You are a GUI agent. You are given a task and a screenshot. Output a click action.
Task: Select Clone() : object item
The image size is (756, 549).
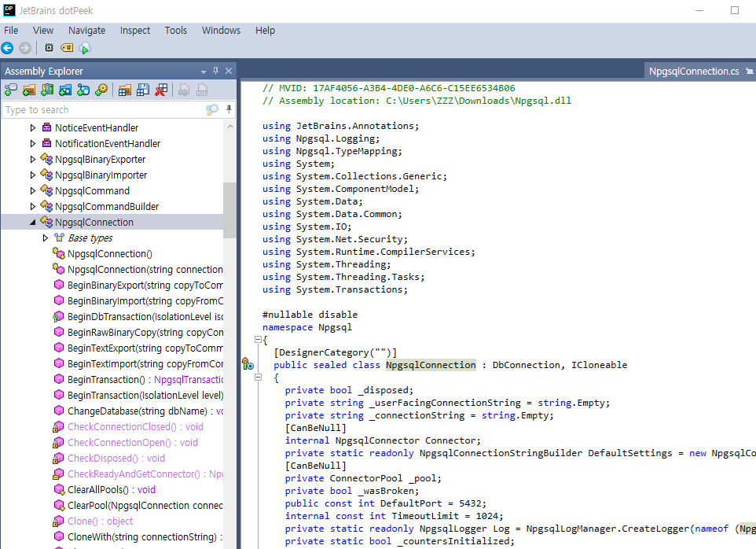point(101,521)
